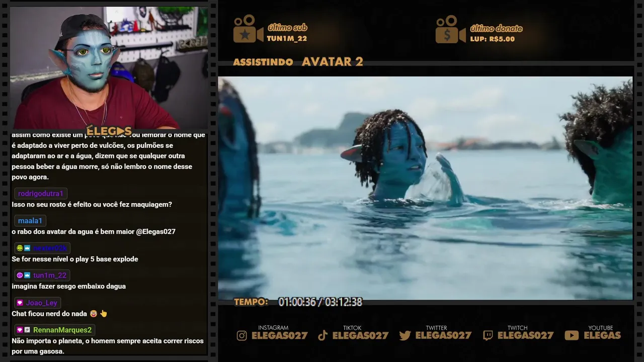Open maala1 username in chat

point(30,221)
